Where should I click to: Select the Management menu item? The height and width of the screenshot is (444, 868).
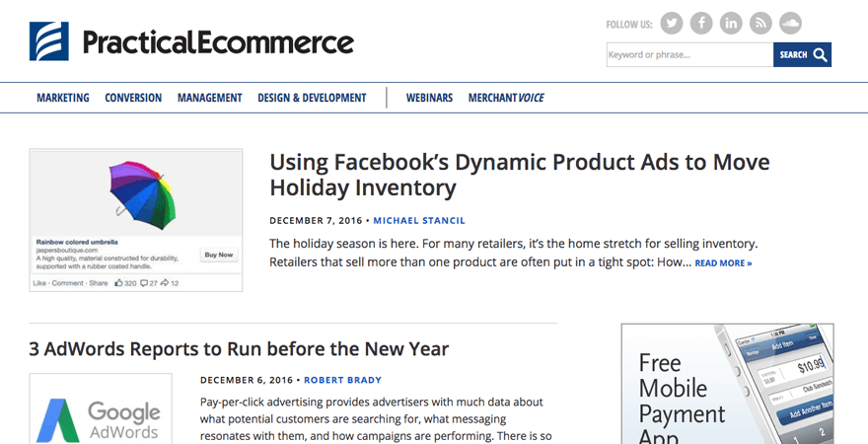coord(209,98)
